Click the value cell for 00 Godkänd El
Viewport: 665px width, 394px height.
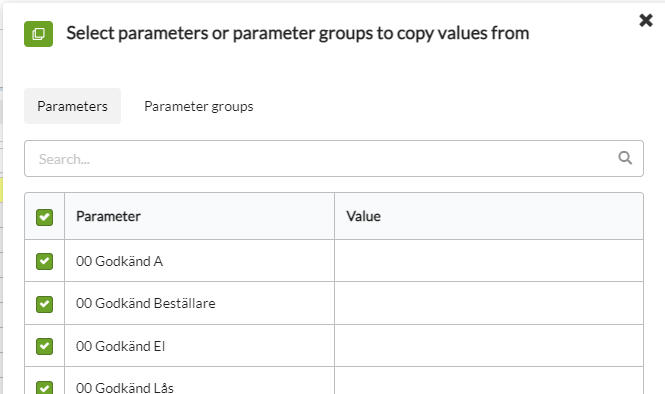coord(489,346)
